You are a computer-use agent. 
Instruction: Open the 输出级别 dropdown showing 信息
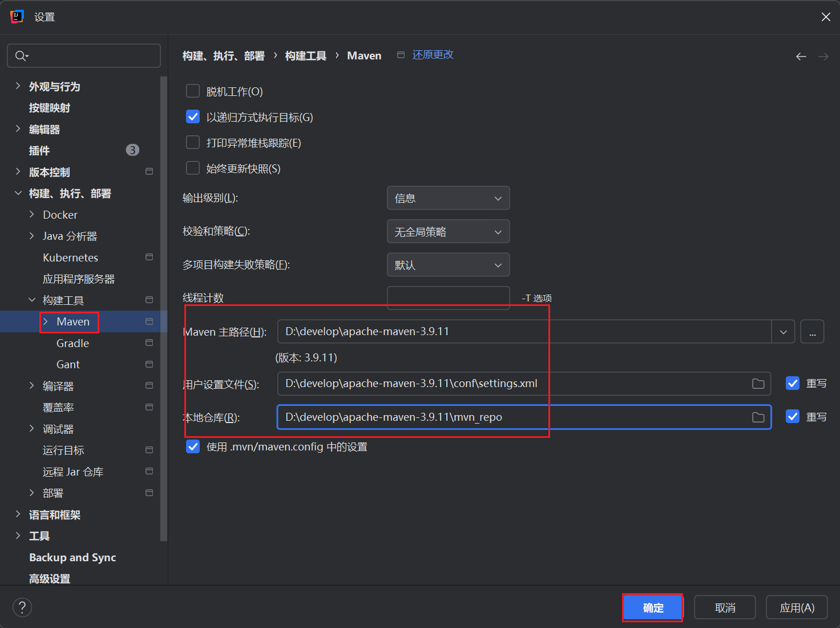tap(449, 198)
